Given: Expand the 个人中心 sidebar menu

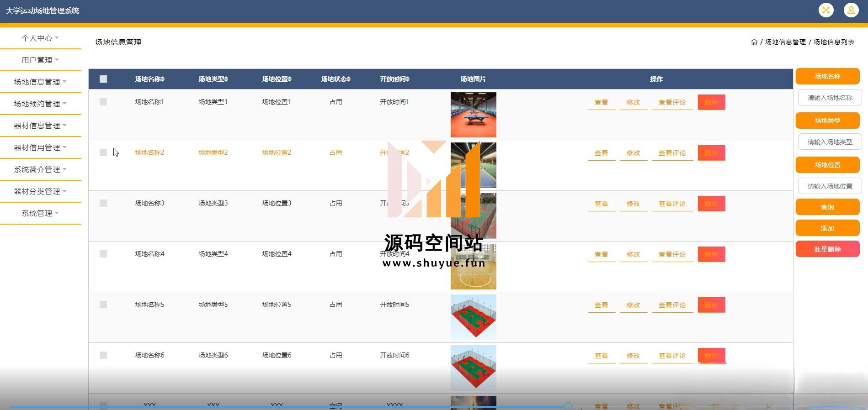Looking at the screenshot, I should tap(40, 38).
